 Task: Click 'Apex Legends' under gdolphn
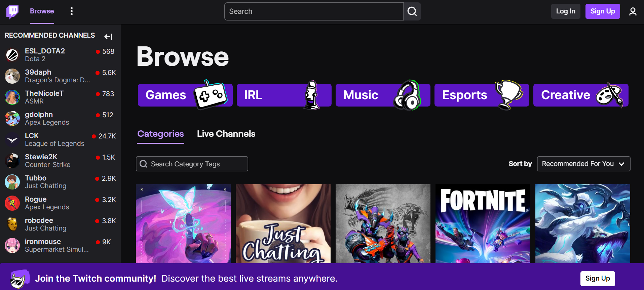[47, 122]
